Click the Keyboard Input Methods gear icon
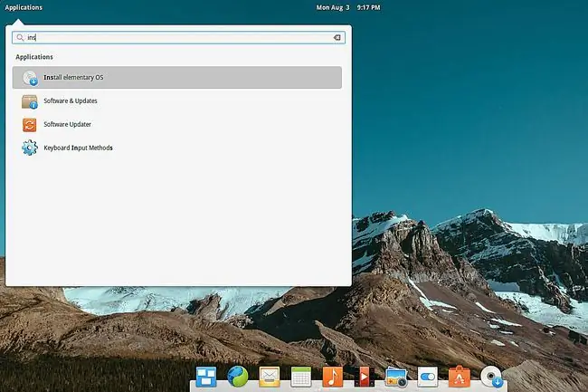Screen dimensions: 588x392 pyautogui.click(x=30, y=148)
